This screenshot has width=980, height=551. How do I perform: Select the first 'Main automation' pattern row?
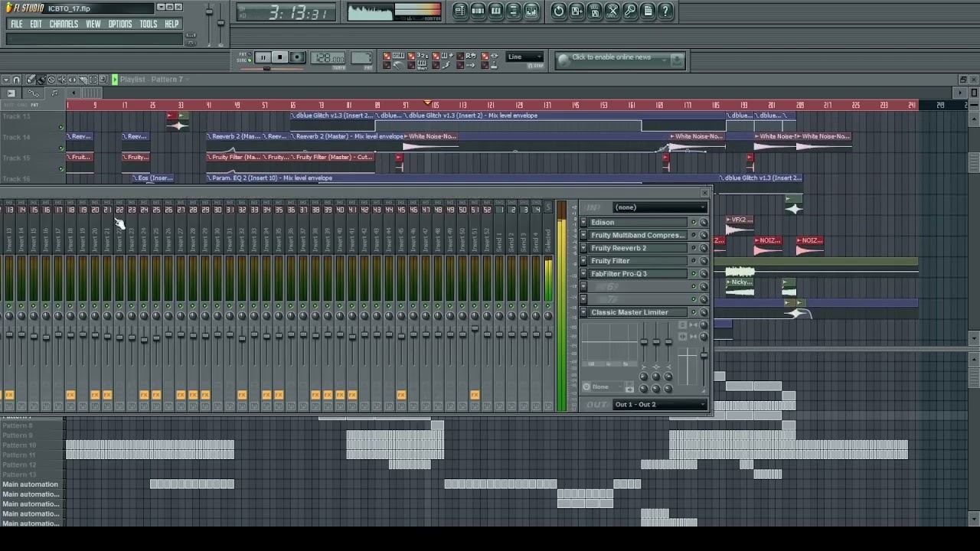(x=31, y=484)
